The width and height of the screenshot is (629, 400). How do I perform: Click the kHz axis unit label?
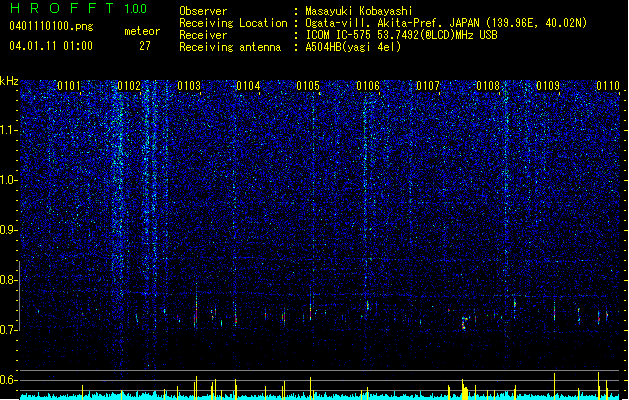point(9,81)
